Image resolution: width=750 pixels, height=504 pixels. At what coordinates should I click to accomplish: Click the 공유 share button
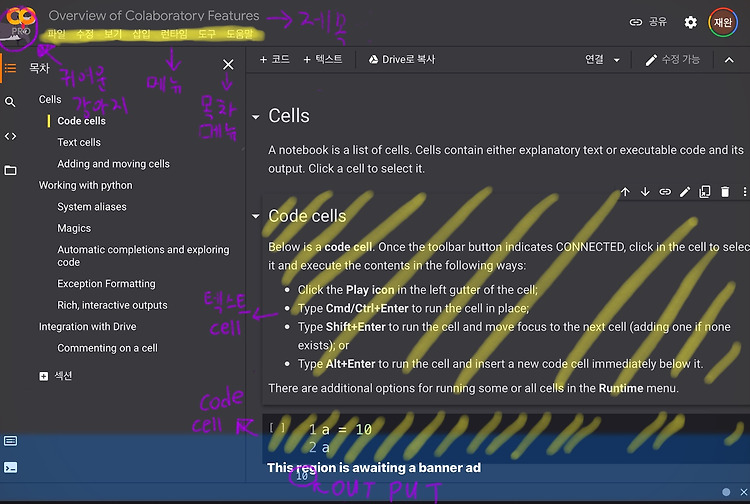coord(648,22)
